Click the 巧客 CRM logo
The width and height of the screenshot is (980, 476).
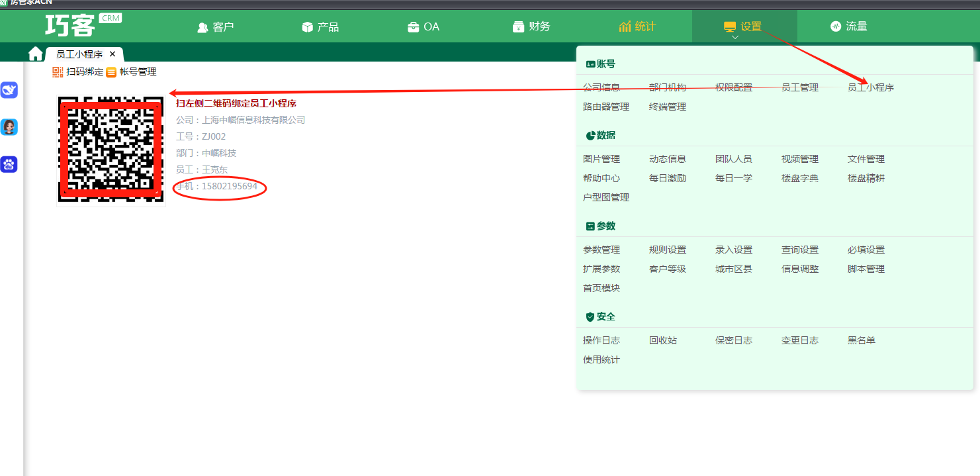[x=83, y=25]
